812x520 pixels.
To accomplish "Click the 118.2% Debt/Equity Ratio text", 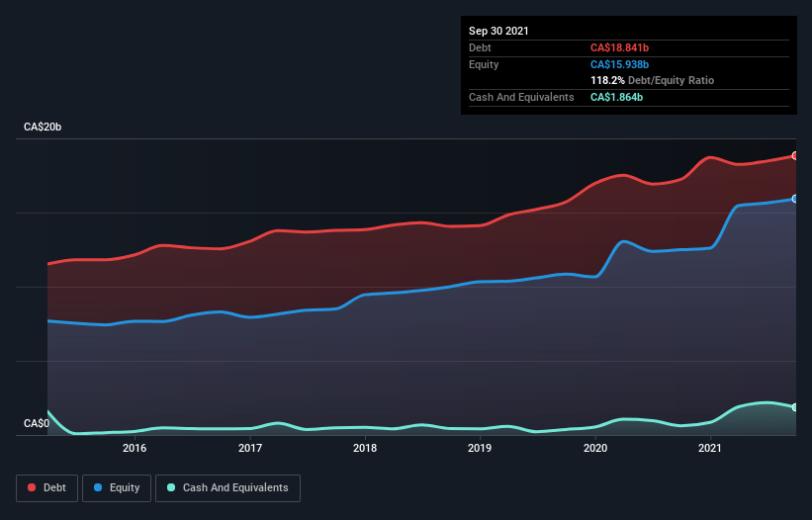I will 652,80.
